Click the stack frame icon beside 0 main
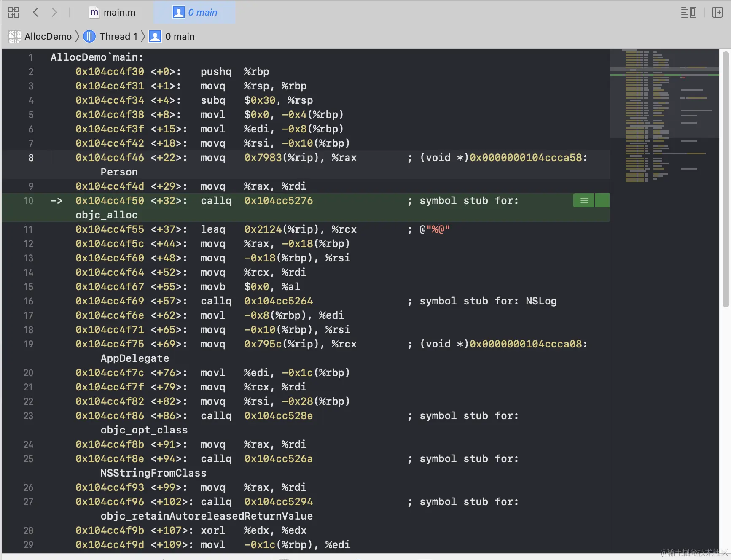Image resolution: width=731 pixels, height=560 pixels. (x=155, y=36)
